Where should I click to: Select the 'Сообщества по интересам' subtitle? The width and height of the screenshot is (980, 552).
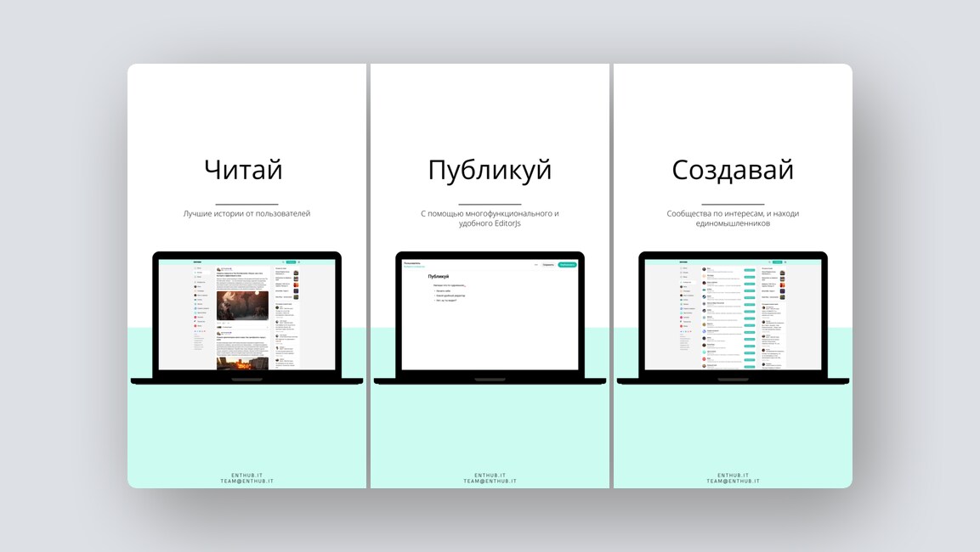733,218
